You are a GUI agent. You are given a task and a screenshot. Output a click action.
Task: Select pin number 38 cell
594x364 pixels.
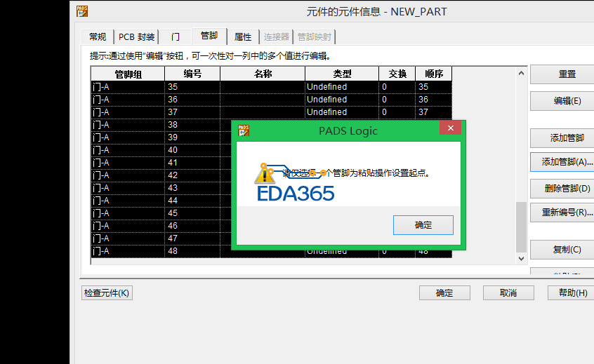(x=192, y=125)
